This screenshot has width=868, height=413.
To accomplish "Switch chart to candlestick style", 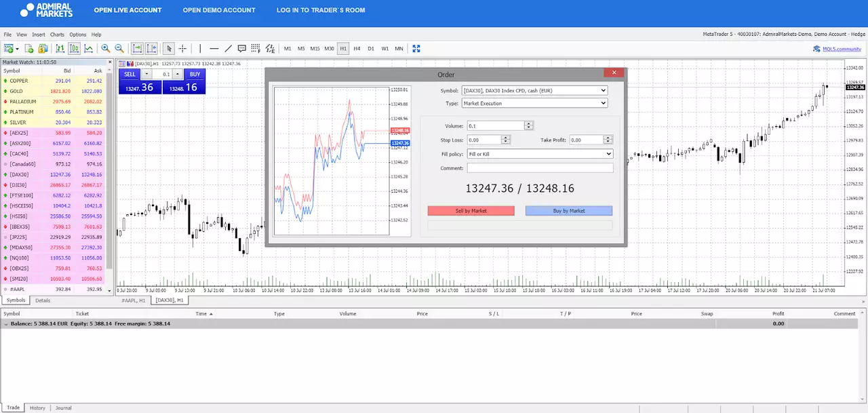I will (74, 48).
